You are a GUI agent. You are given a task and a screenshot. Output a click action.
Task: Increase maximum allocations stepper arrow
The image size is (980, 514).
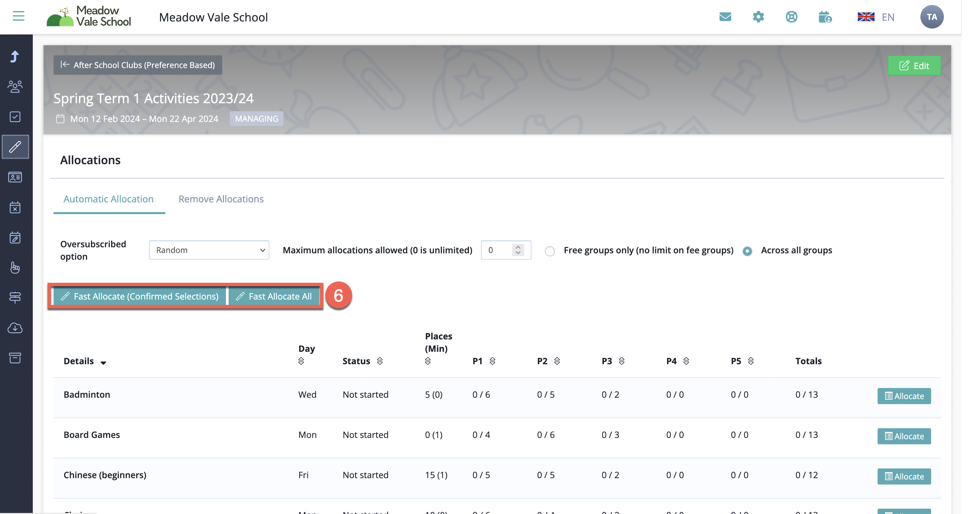click(518, 247)
